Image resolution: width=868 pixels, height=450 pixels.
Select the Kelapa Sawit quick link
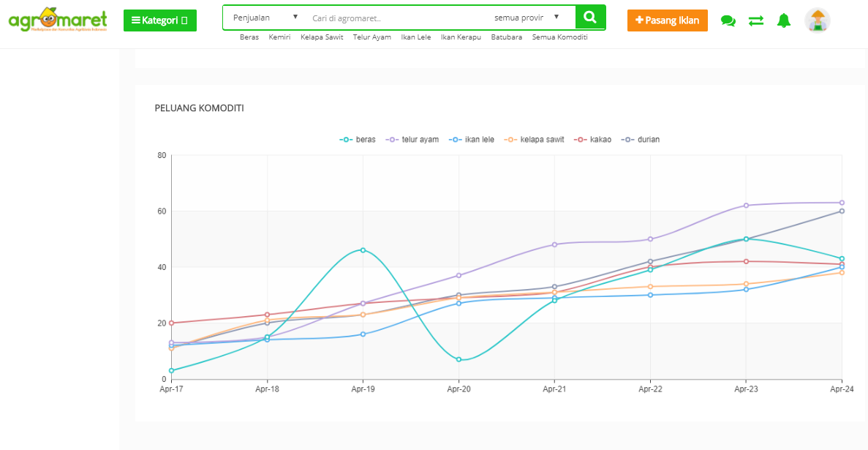(322, 37)
